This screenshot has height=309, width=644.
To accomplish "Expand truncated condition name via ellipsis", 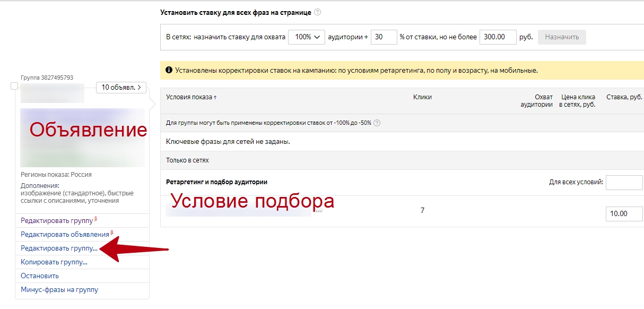I will (x=318, y=211).
